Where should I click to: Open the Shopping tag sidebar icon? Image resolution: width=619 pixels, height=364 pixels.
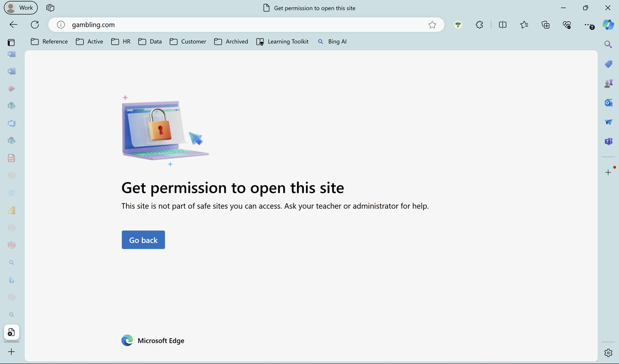pos(608,64)
